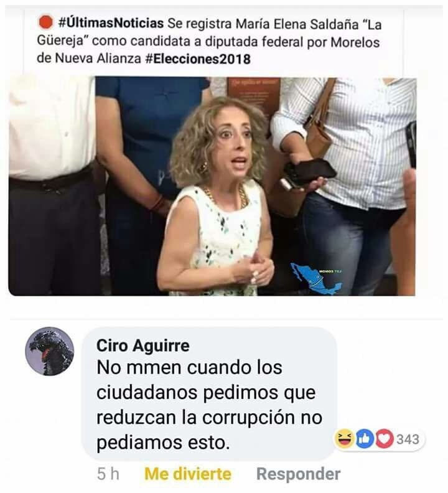Viewport: 448px width, 493px height.
Task: Click the comment text bubble
Action: pos(210,393)
